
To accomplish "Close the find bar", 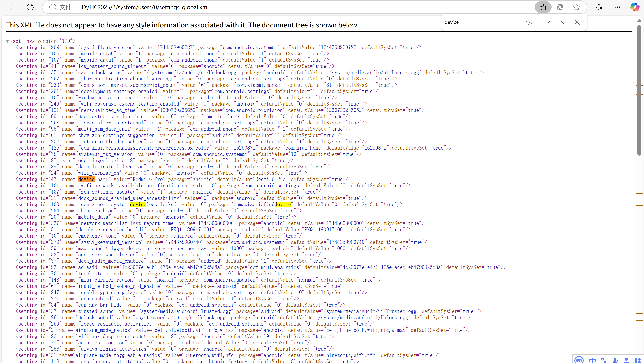I will pyautogui.click(x=577, y=22).
